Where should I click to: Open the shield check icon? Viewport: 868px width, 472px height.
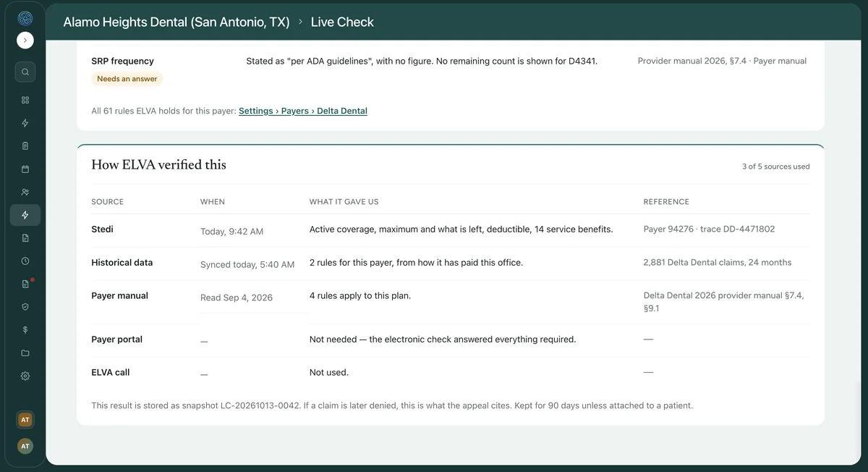tap(25, 307)
